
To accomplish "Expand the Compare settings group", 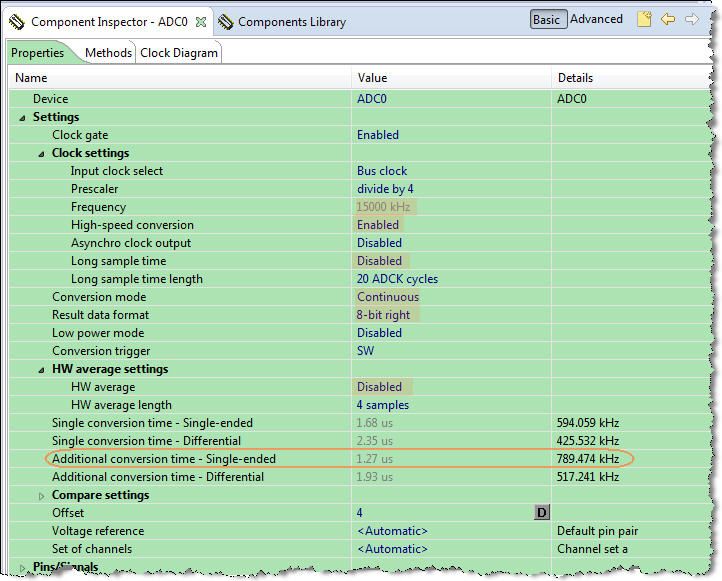I will [41, 496].
